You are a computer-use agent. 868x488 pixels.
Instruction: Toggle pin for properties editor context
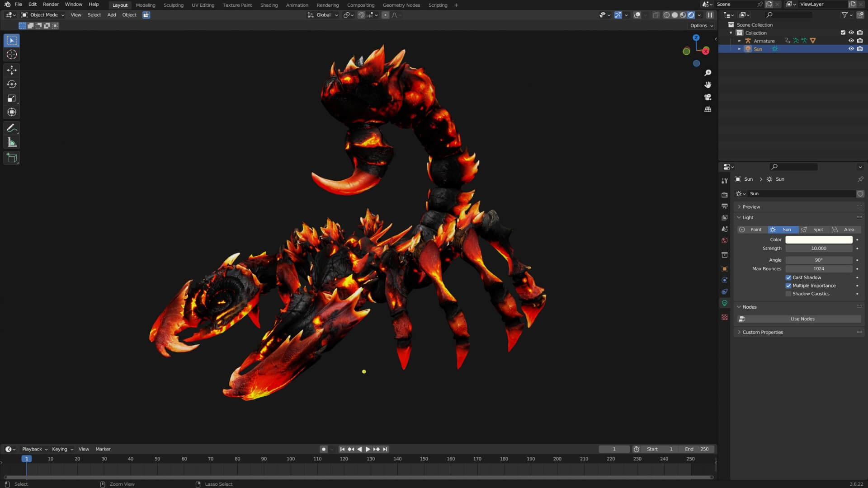click(x=860, y=179)
